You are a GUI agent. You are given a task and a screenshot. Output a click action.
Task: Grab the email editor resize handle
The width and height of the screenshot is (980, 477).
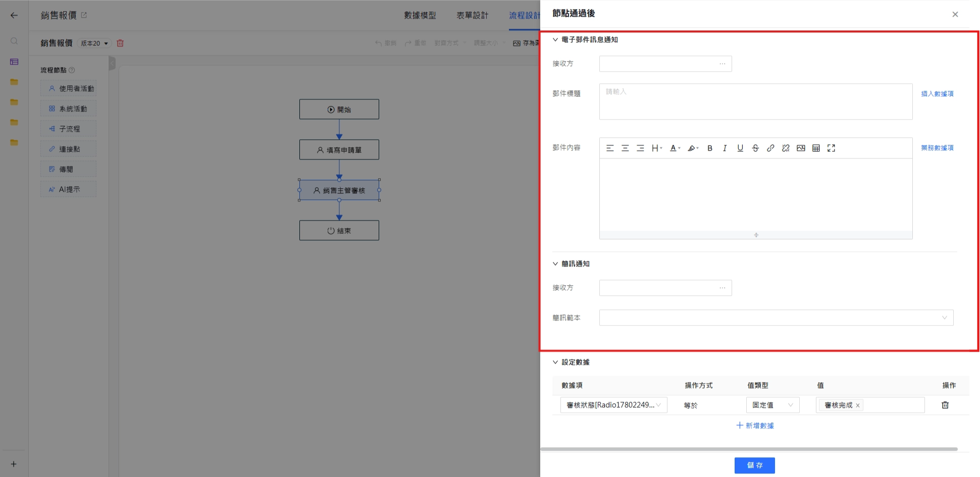pyautogui.click(x=756, y=235)
